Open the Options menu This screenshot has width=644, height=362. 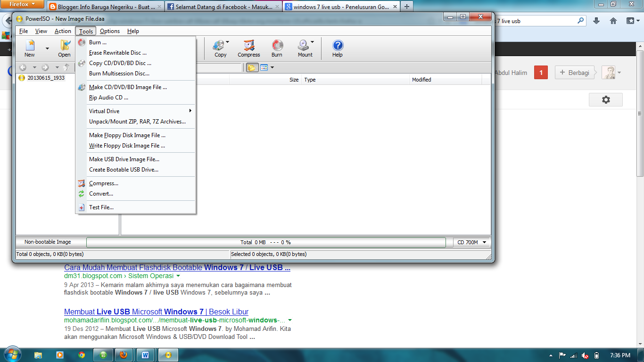tap(109, 31)
